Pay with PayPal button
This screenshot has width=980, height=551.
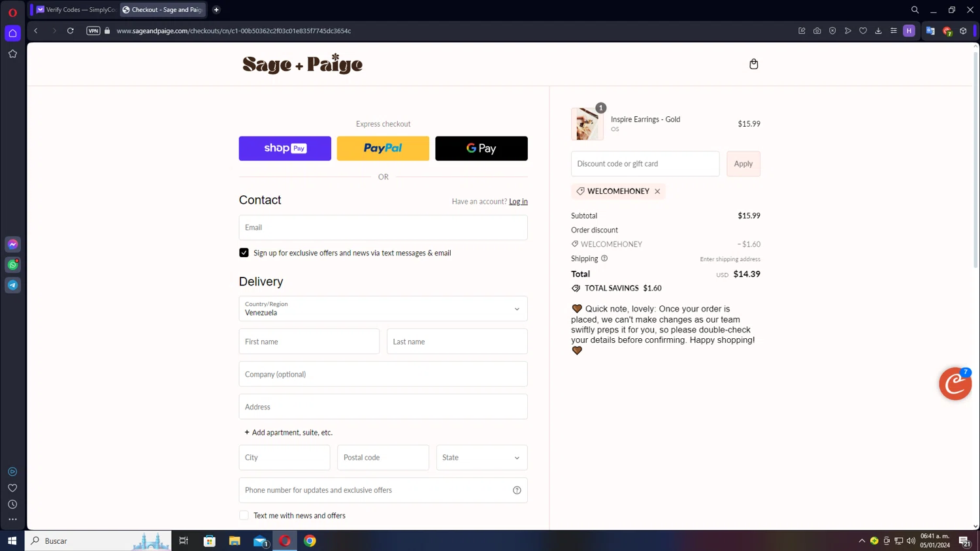click(x=383, y=148)
